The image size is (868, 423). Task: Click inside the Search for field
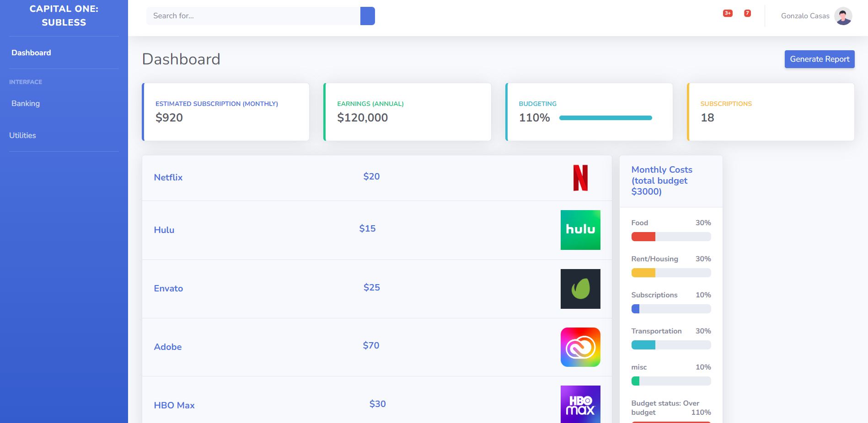click(x=252, y=16)
